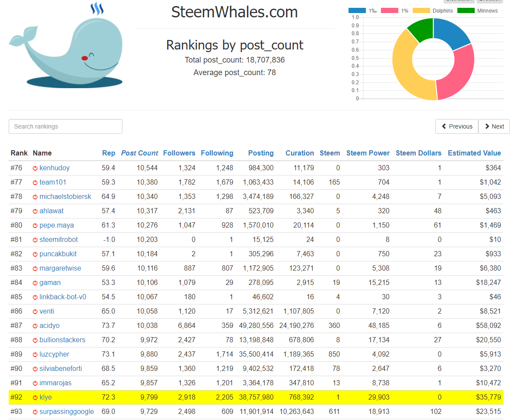Sort table by Steem Power column
This screenshot has width=510, height=420.
[368, 153]
